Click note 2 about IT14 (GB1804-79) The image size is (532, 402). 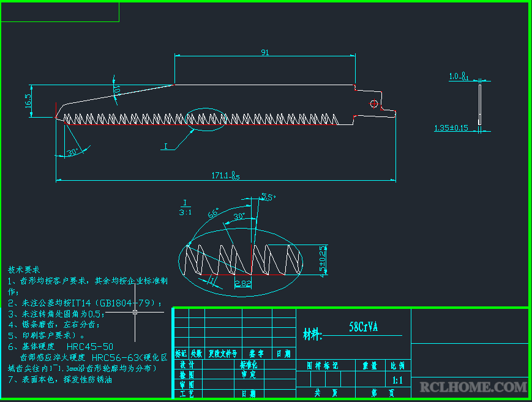(85, 303)
